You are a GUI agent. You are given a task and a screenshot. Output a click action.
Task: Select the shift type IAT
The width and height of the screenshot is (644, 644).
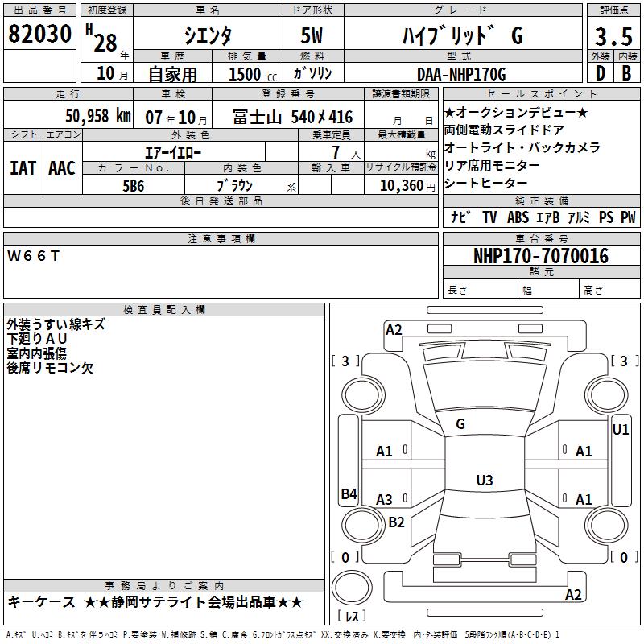point(23,168)
